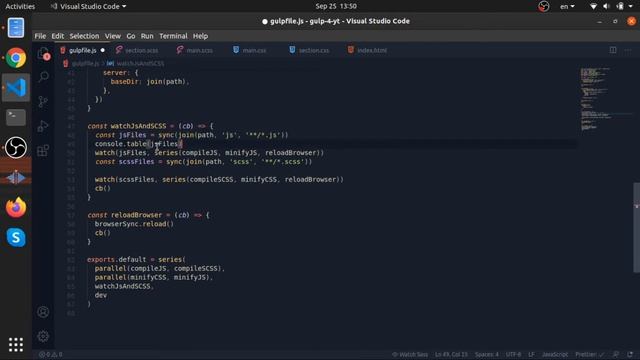Open Skype from the dock

pyautogui.click(x=16, y=237)
